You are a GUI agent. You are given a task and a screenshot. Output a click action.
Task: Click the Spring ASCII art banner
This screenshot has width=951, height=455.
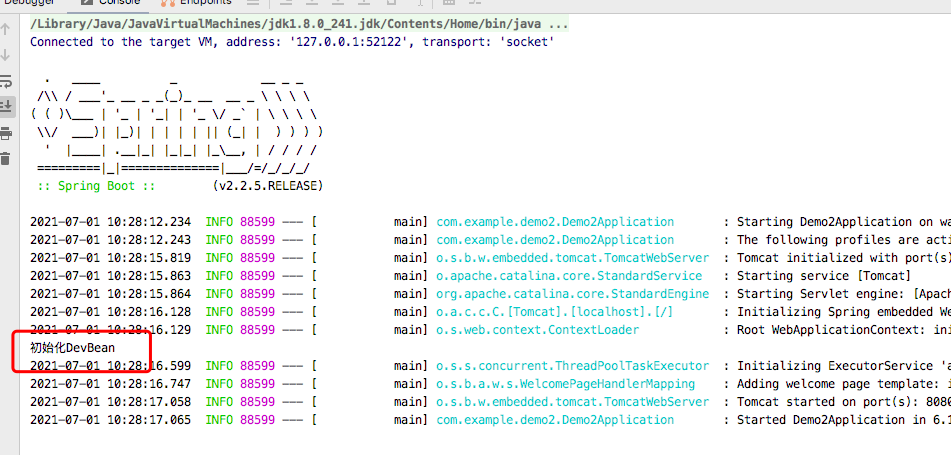(176, 124)
